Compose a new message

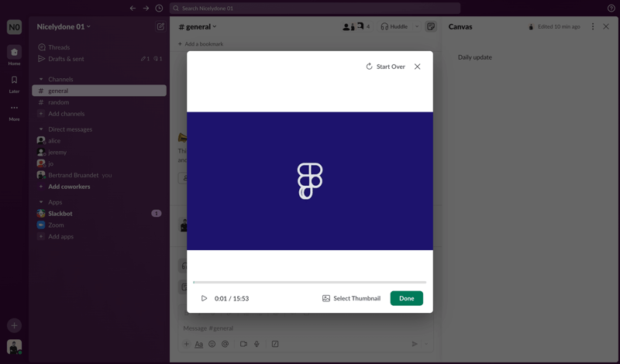tap(160, 26)
